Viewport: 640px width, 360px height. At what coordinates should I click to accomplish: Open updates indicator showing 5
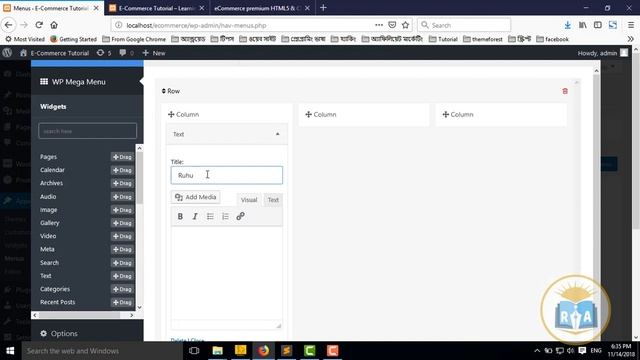[104, 53]
